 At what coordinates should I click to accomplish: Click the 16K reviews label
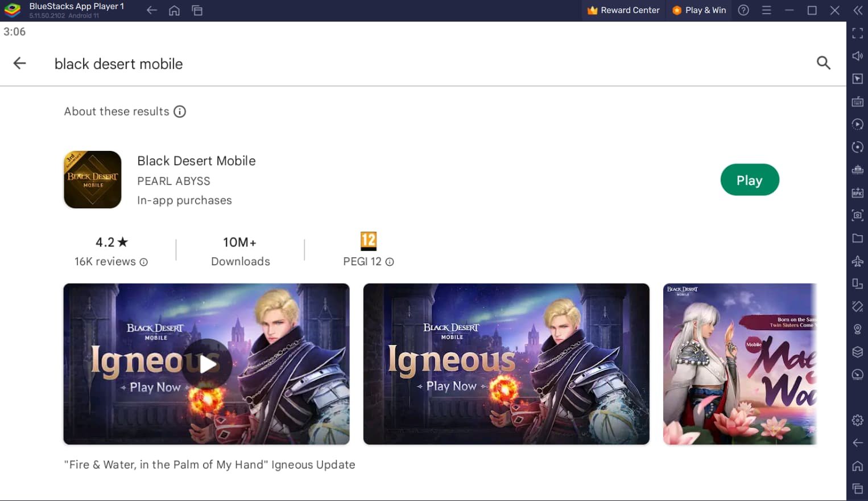[x=105, y=262]
